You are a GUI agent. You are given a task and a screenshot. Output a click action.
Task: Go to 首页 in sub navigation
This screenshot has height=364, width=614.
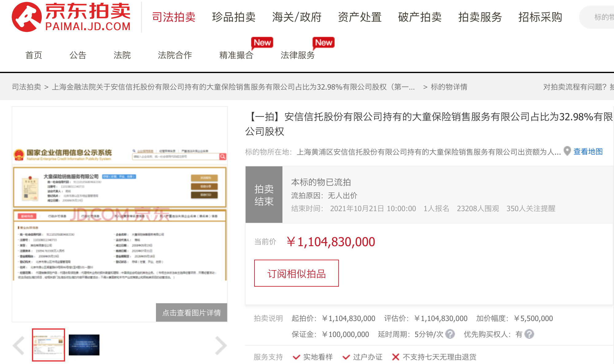(x=34, y=55)
